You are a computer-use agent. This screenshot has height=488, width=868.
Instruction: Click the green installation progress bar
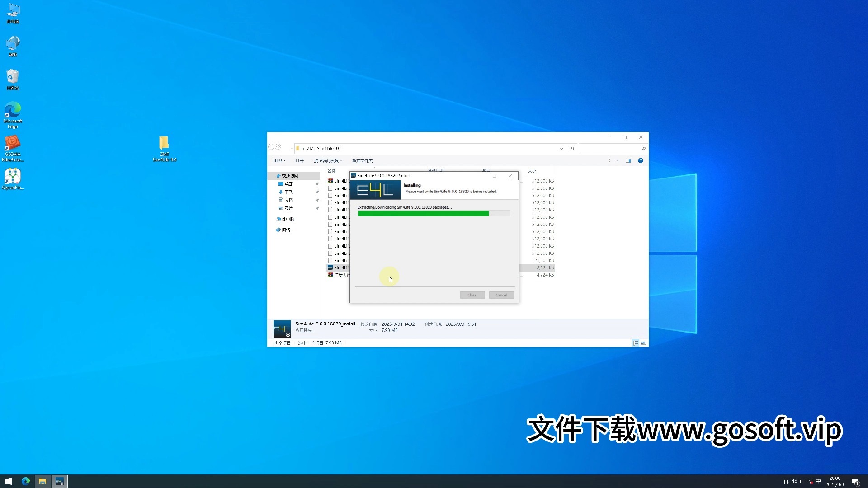click(x=423, y=213)
